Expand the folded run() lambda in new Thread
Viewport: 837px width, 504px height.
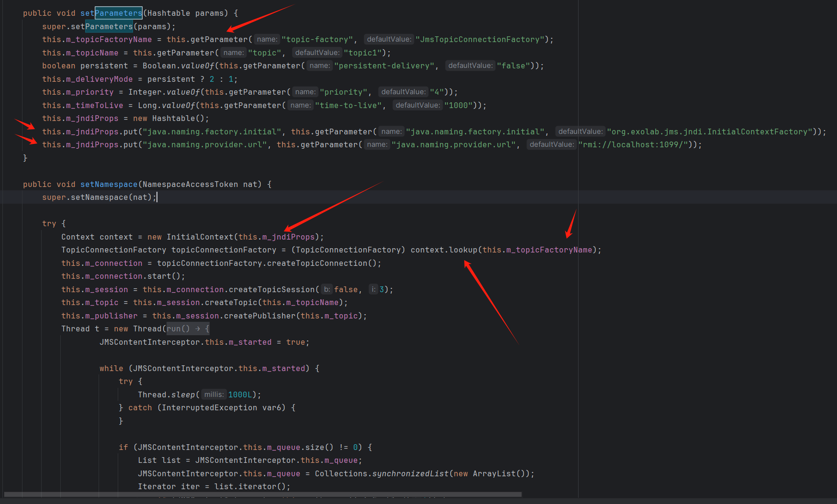(x=188, y=329)
